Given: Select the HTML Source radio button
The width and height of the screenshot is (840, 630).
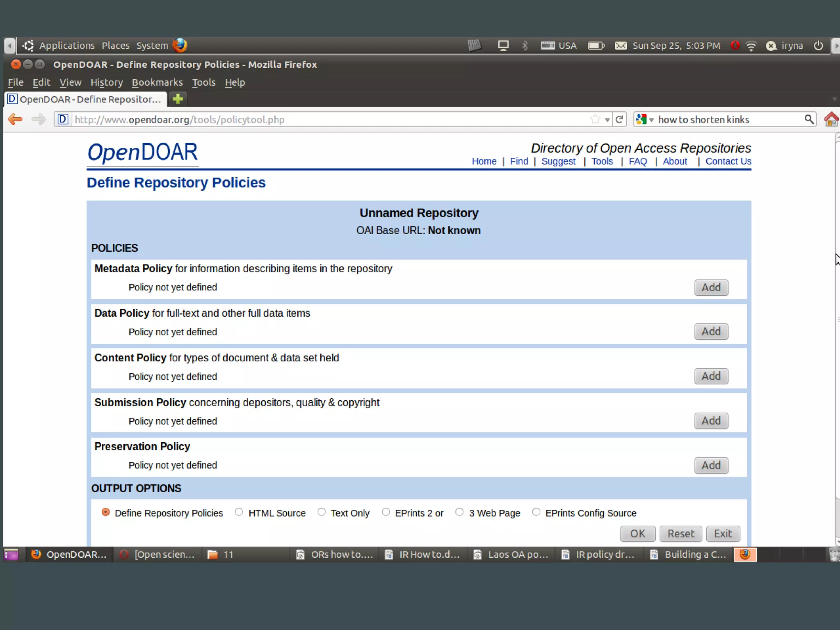Looking at the screenshot, I should point(239,512).
